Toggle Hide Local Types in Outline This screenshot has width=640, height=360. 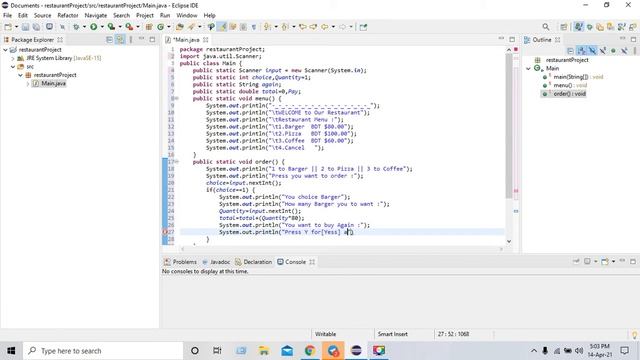click(x=624, y=51)
